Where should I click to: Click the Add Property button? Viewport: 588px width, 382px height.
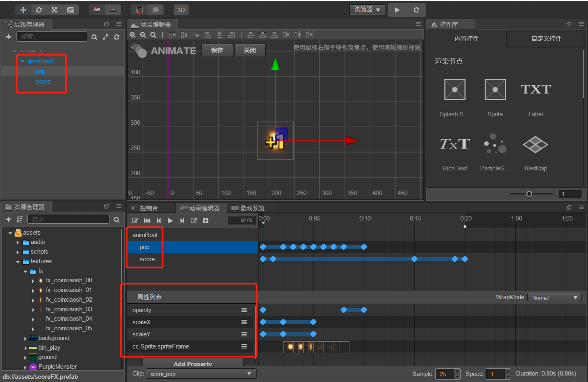(193, 363)
